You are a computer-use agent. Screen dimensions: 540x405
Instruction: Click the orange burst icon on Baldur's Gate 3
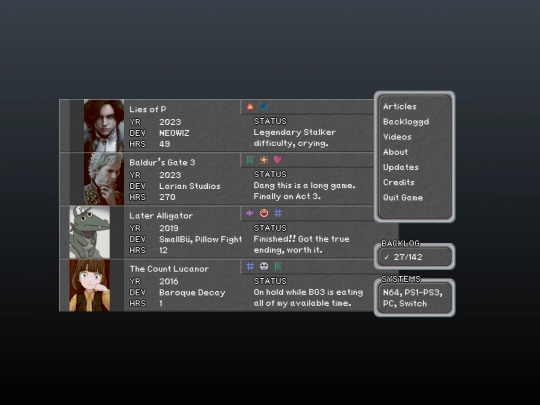click(264, 160)
